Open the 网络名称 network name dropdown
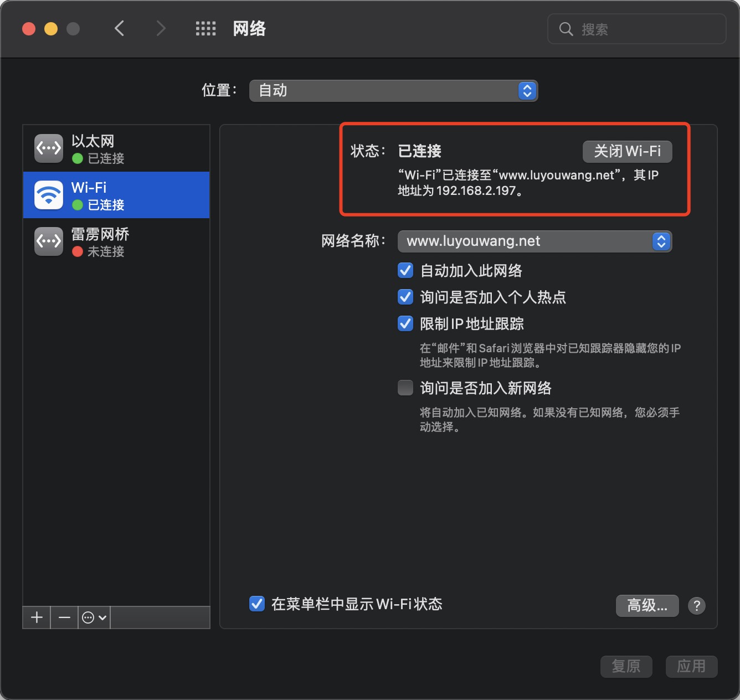Screen dimensions: 740x700 [x=660, y=241]
